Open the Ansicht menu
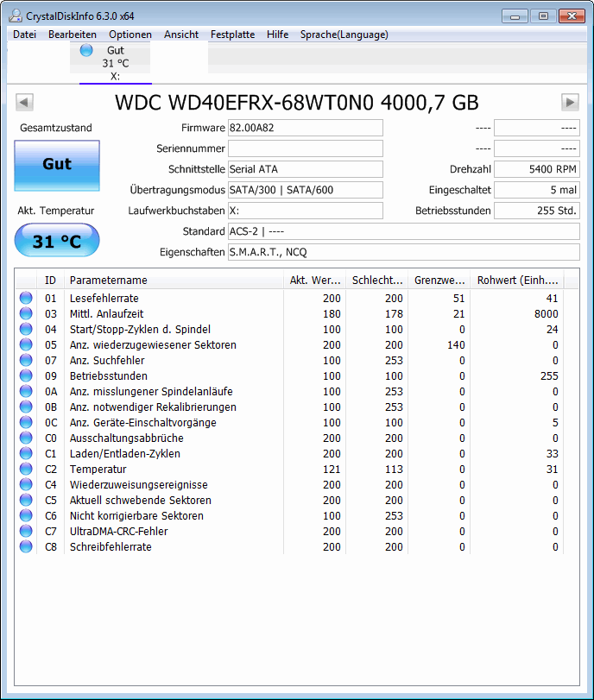This screenshot has width=594, height=700. coord(181,35)
